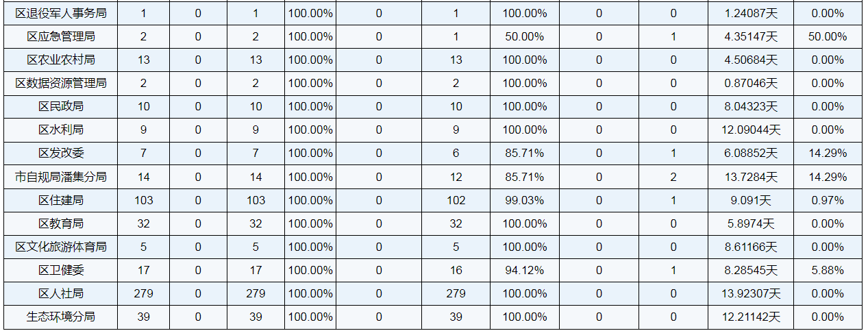Select the 区民政局 department cell
This screenshot has height=331, width=868.
61,106
